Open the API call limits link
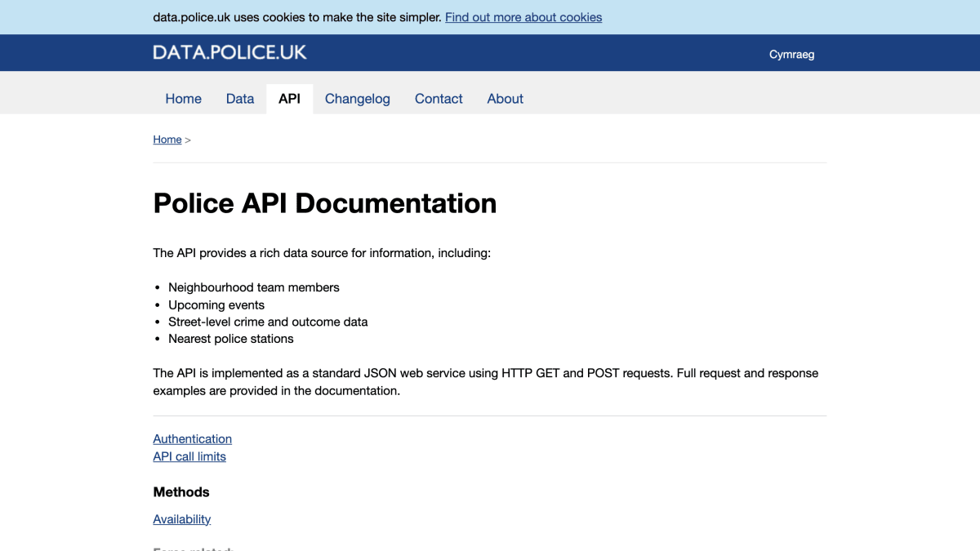 [189, 457]
